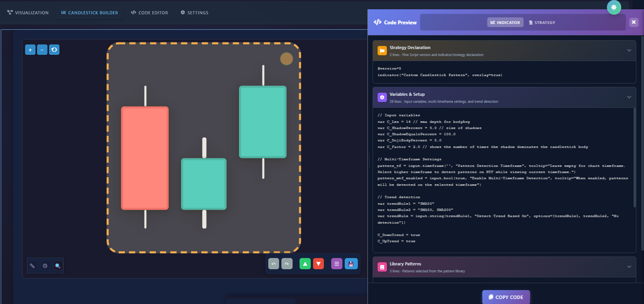Expand the Library Patterns section chevron
644x304 pixels.
(x=629, y=267)
